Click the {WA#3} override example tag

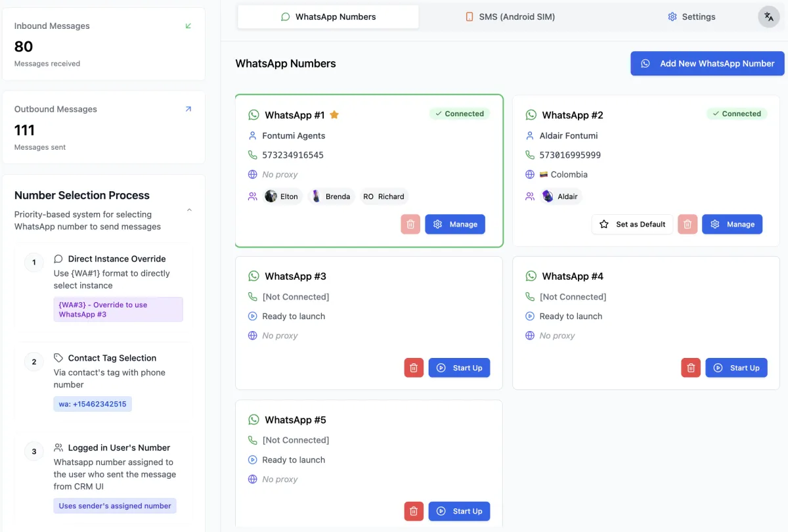[118, 309]
